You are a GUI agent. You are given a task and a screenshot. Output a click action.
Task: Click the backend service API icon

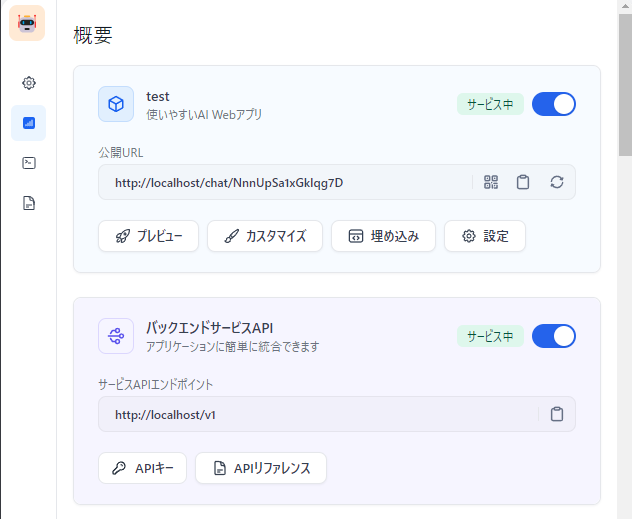(x=116, y=336)
